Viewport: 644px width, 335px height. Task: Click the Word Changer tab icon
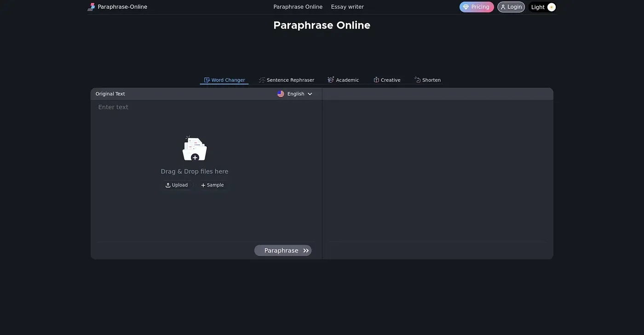207,80
